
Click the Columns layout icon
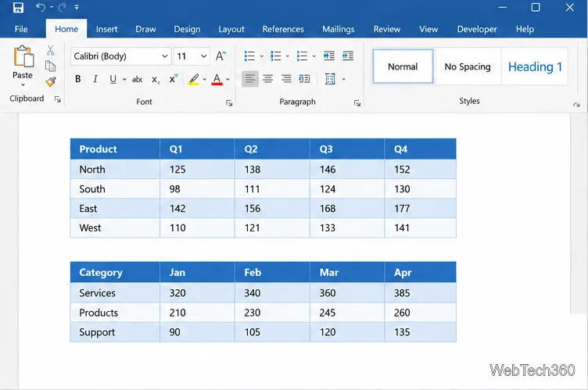[x=304, y=79]
